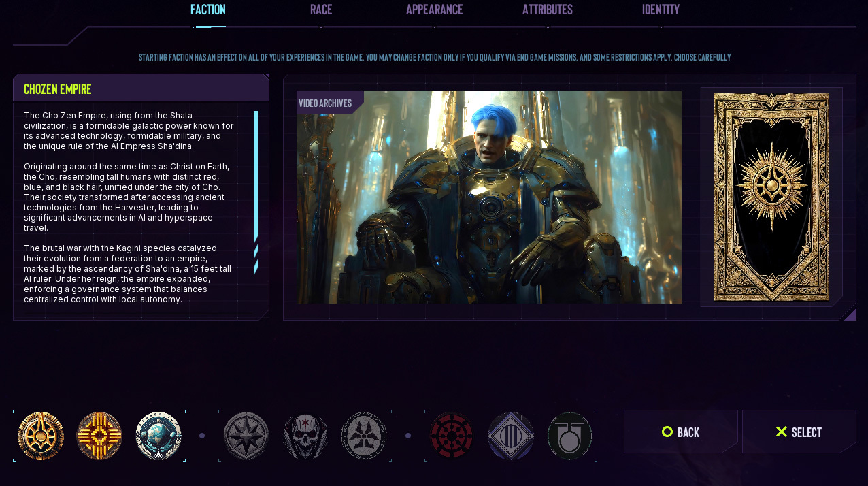The image size is (868, 486).
Task: Open the Appearance tab
Action: point(434,10)
